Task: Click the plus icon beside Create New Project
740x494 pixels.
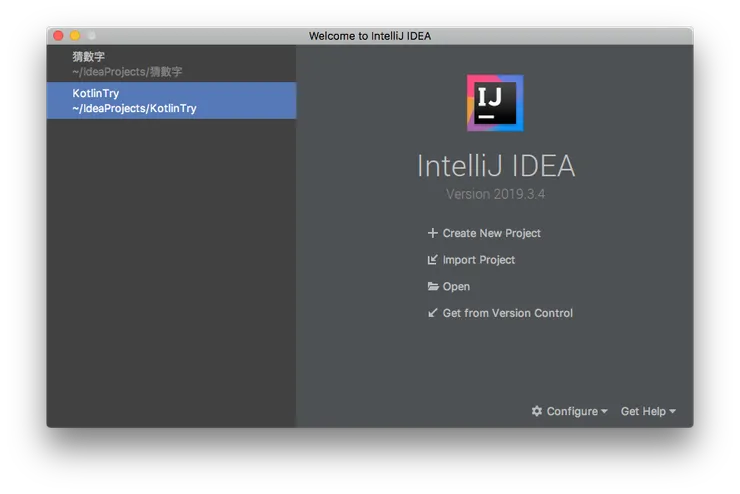Action: click(x=432, y=233)
